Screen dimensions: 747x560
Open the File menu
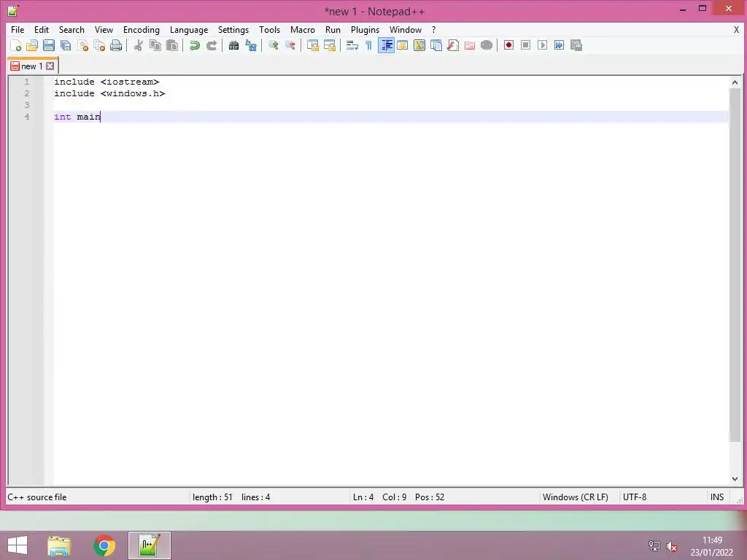[x=18, y=29]
